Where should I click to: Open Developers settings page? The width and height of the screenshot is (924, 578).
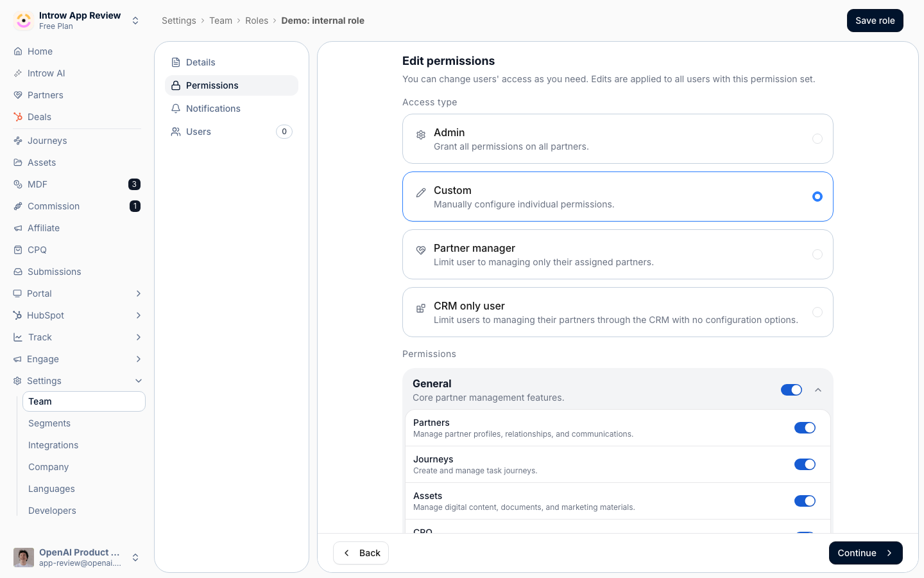pyautogui.click(x=84, y=511)
